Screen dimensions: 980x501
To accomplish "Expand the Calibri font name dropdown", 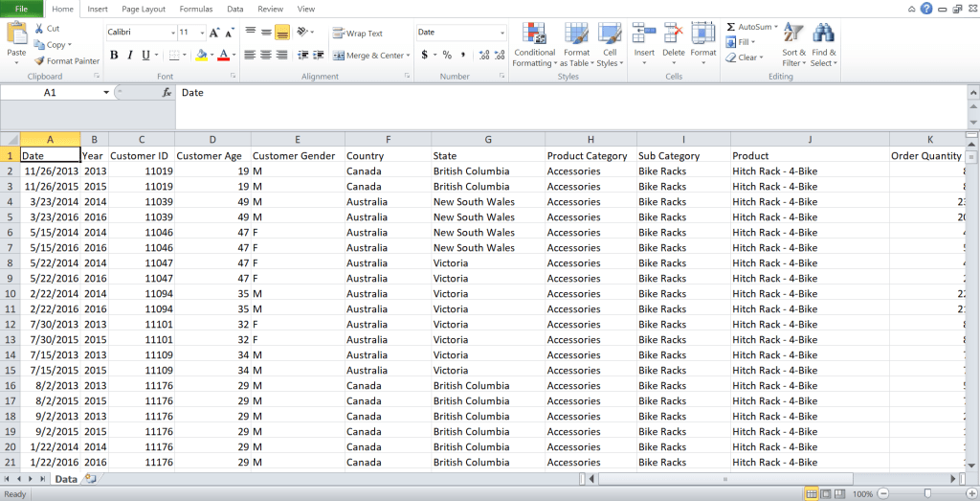I will [x=172, y=33].
